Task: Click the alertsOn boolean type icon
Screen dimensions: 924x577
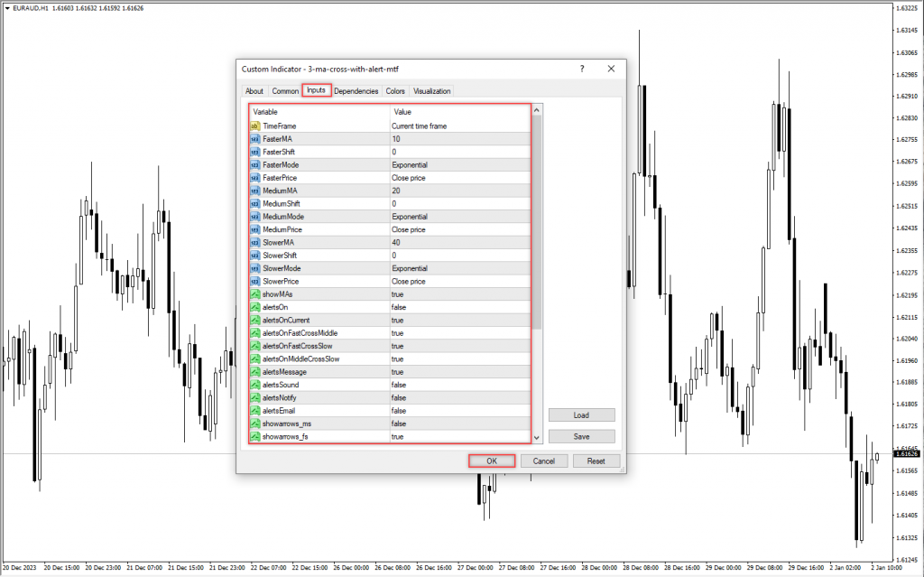Action: tap(254, 307)
